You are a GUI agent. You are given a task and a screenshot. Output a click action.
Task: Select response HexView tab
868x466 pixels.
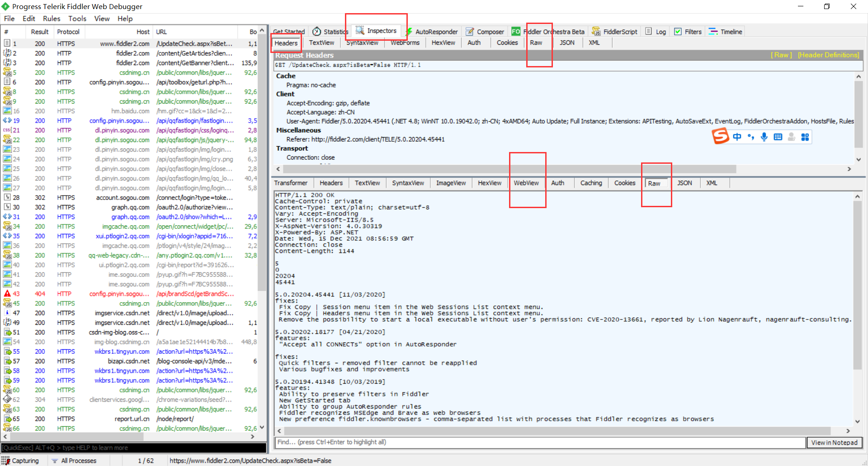point(490,183)
